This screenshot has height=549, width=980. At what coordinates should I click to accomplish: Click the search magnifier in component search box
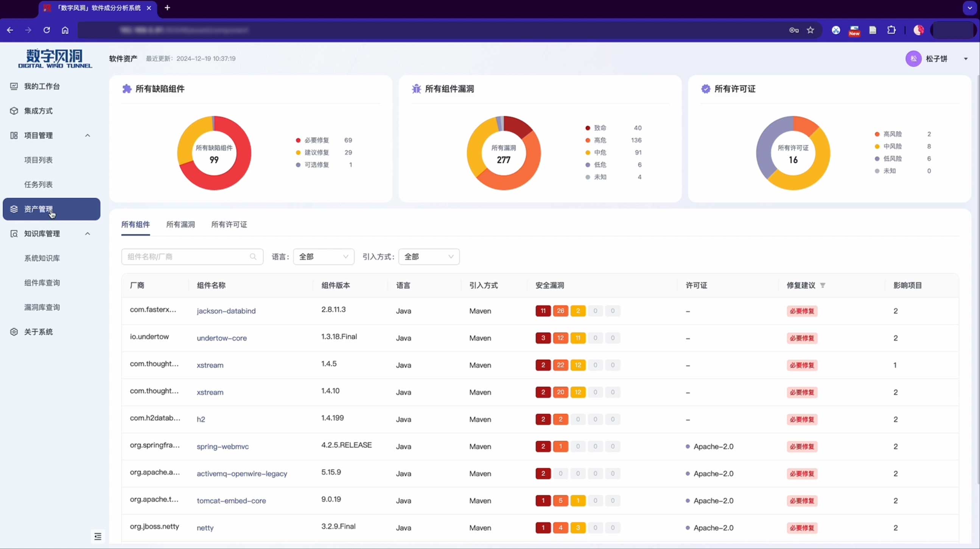point(253,257)
